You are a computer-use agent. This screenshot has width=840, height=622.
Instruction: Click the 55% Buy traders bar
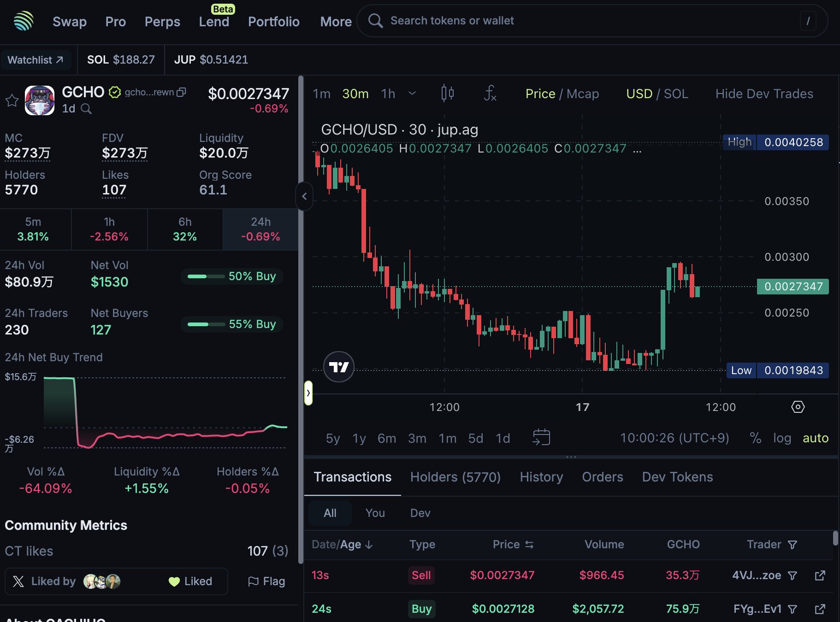pyautogui.click(x=232, y=324)
